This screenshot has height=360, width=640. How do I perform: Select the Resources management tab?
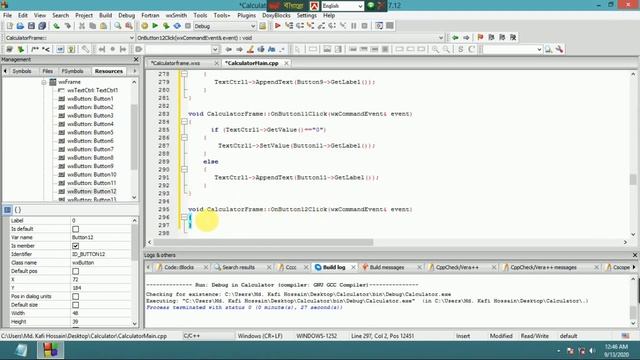point(109,71)
